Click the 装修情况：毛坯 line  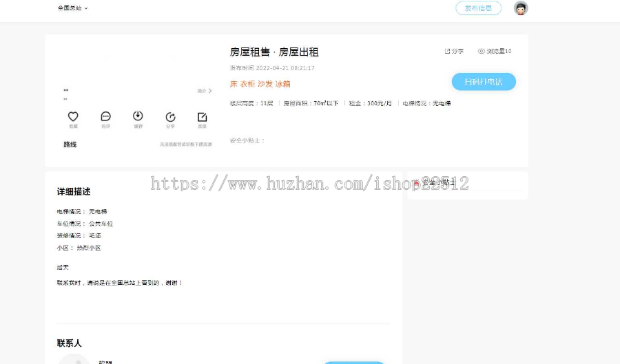click(x=79, y=236)
